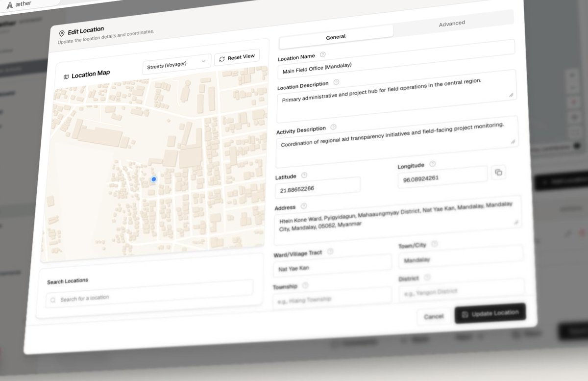Click the District input field

(462, 290)
